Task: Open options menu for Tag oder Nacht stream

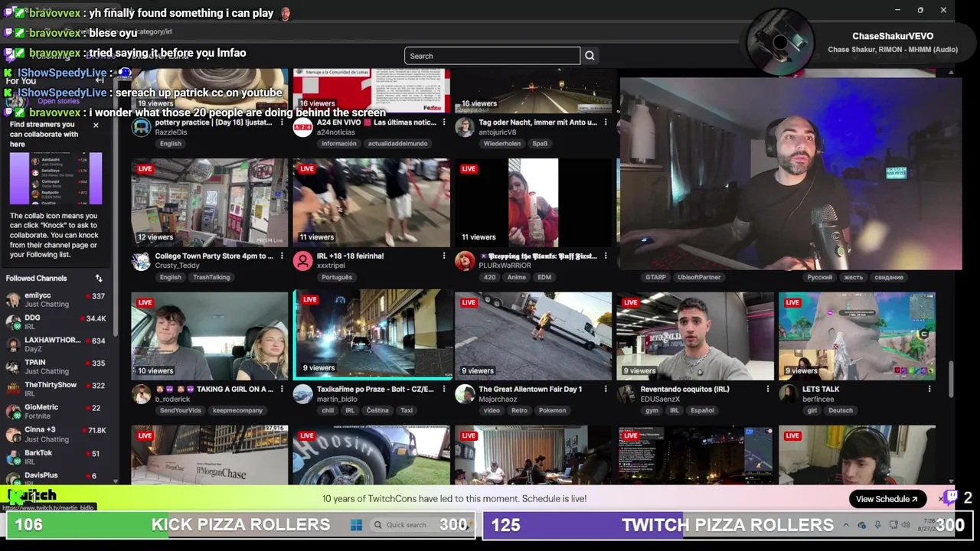Action: 606,122
